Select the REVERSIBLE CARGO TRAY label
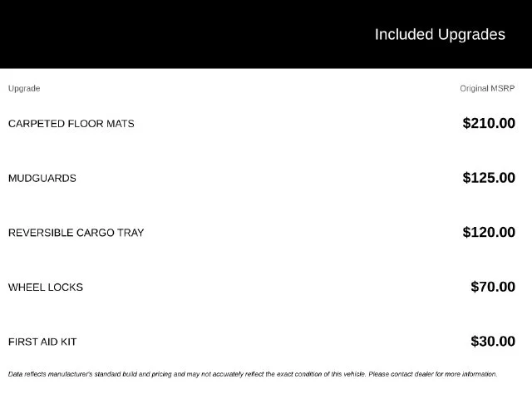This screenshot has width=532, height=399. tap(76, 233)
